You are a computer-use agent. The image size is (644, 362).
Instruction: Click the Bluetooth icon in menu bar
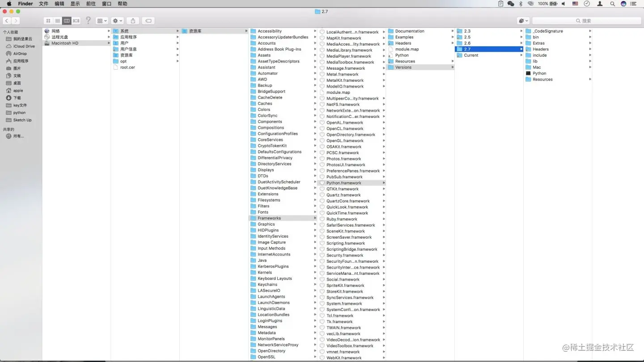pos(521,4)
